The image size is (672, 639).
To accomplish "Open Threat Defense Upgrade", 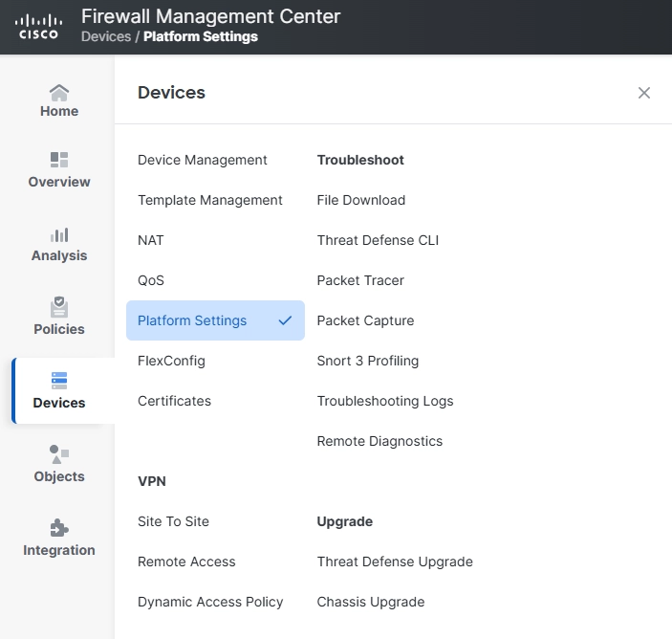I will (x=395, y=562).
